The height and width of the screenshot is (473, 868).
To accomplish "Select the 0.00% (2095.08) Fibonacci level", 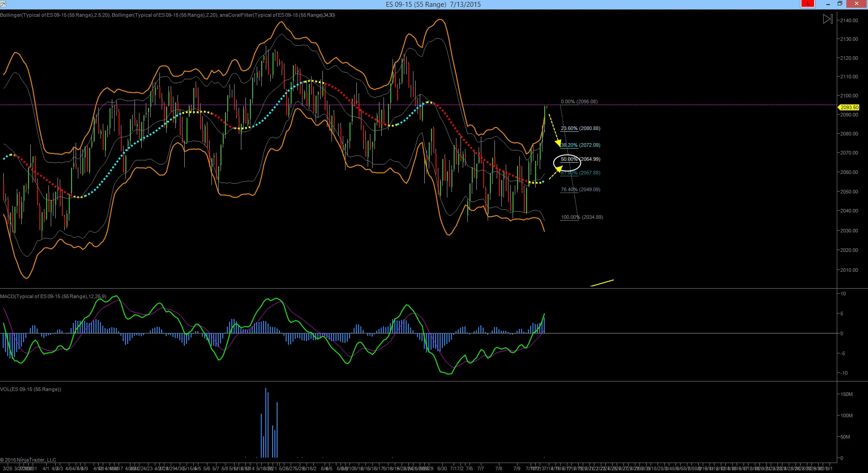I will click(579, 101).
